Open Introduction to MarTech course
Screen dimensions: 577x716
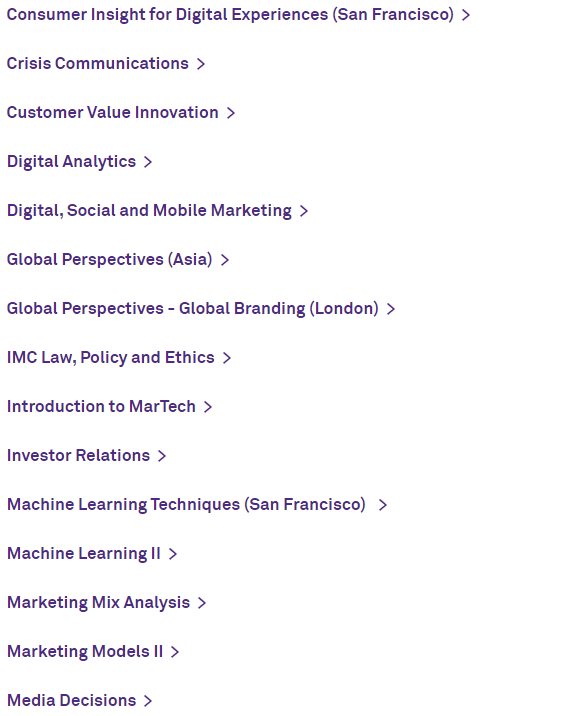coord(101,406)
